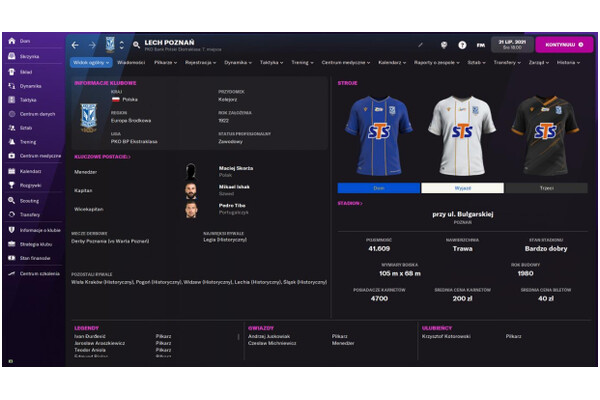This screenshot has width=600, height=400.
Task: Open manager Maciej Skorża's profile
Action: [x=236, y=168]
